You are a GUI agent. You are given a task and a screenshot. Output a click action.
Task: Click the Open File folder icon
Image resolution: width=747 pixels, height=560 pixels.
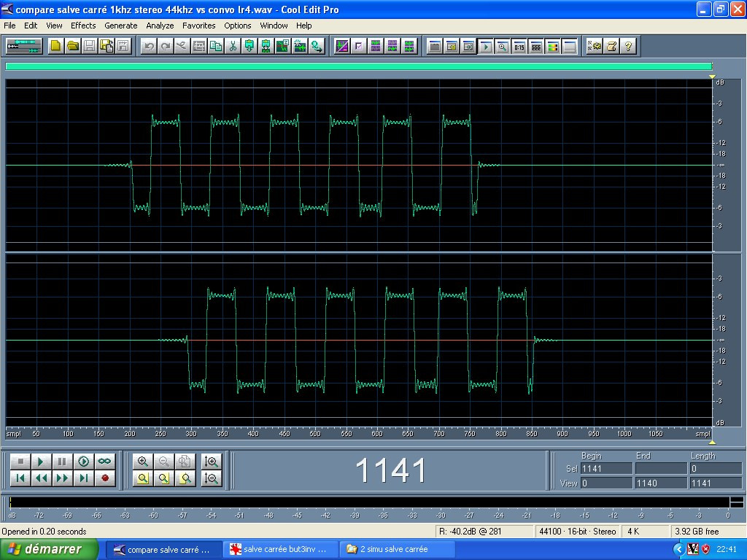tap(72, 46)
